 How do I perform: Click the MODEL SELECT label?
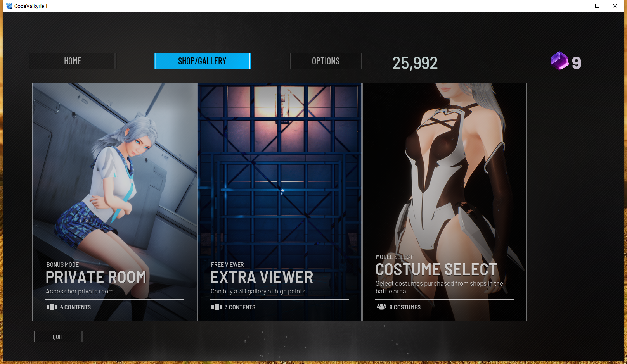coord(394,257)
